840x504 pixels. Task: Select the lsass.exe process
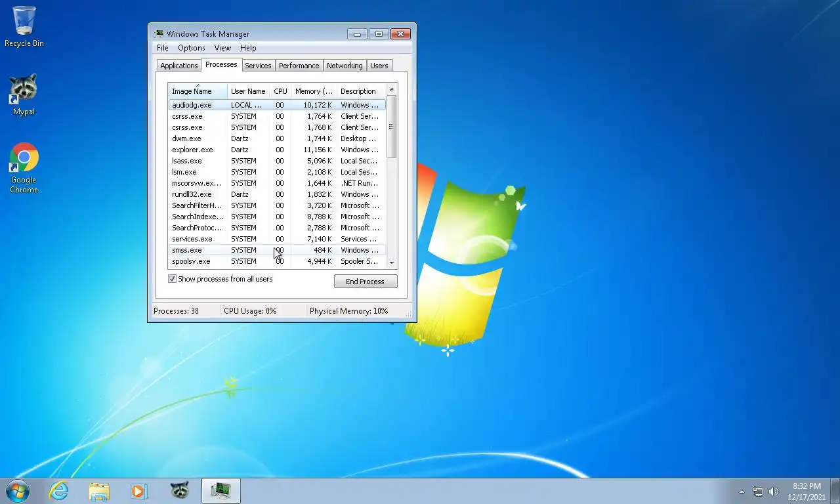click(x=277, y=161)
